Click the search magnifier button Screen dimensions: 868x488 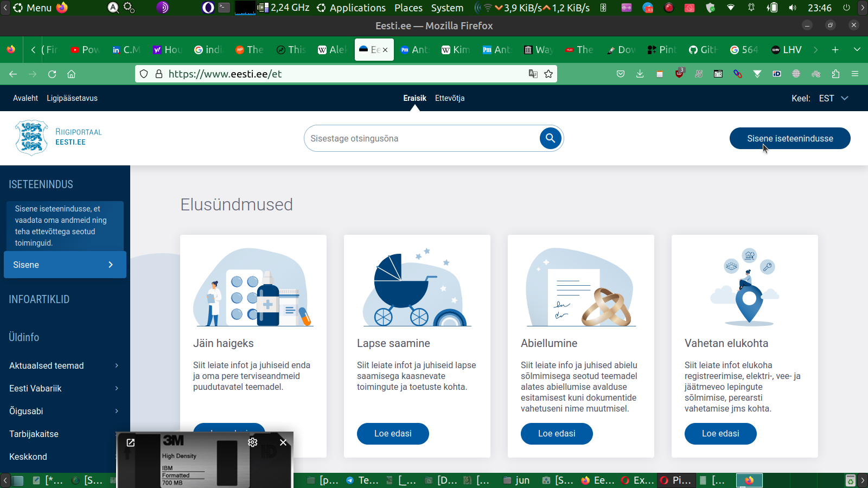click(550, 138)
